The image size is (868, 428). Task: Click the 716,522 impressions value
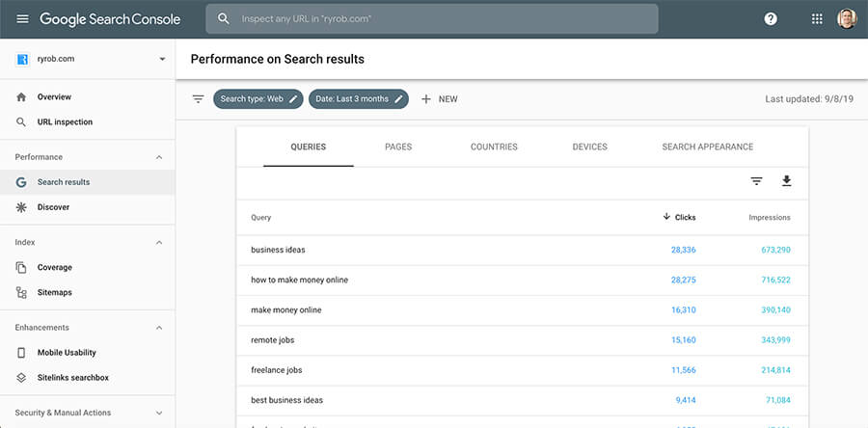(775, 280)
